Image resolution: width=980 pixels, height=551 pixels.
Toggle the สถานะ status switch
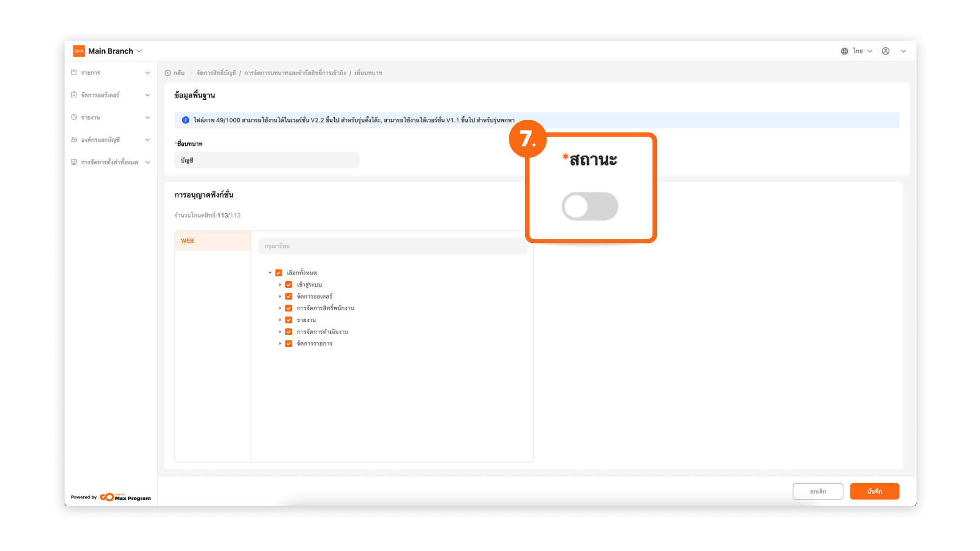click(590, 207)
